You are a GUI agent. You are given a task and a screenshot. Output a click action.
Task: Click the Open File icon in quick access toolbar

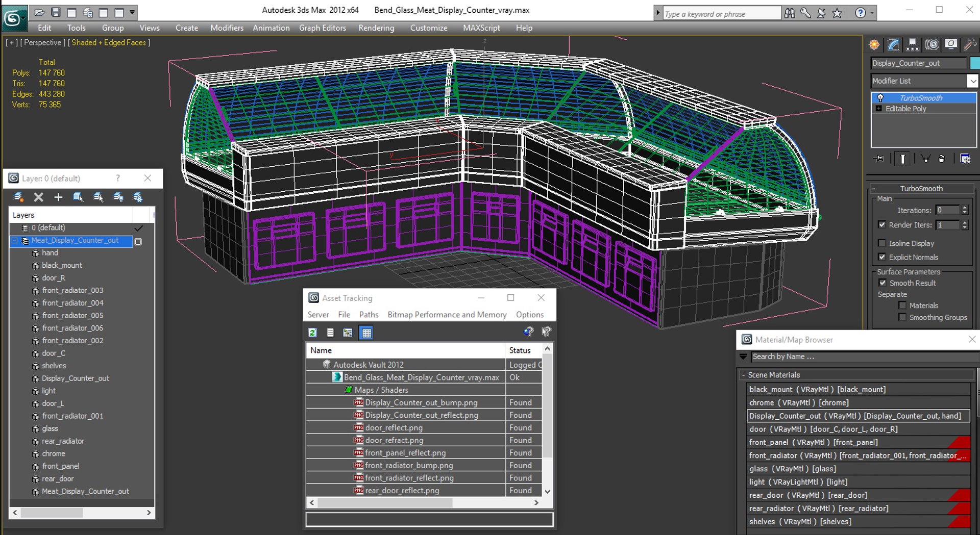[40, 12]
